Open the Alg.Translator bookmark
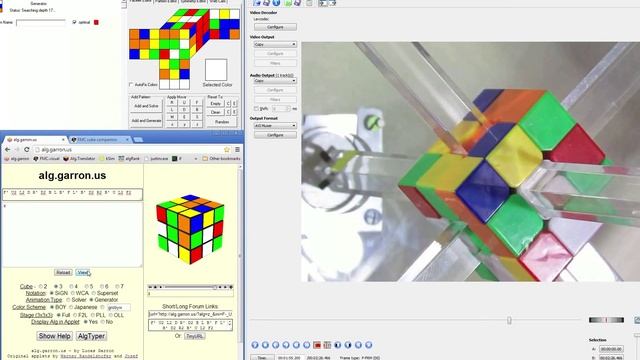The width and height of the screenshot is (640, 360). [x=79, y=158]
